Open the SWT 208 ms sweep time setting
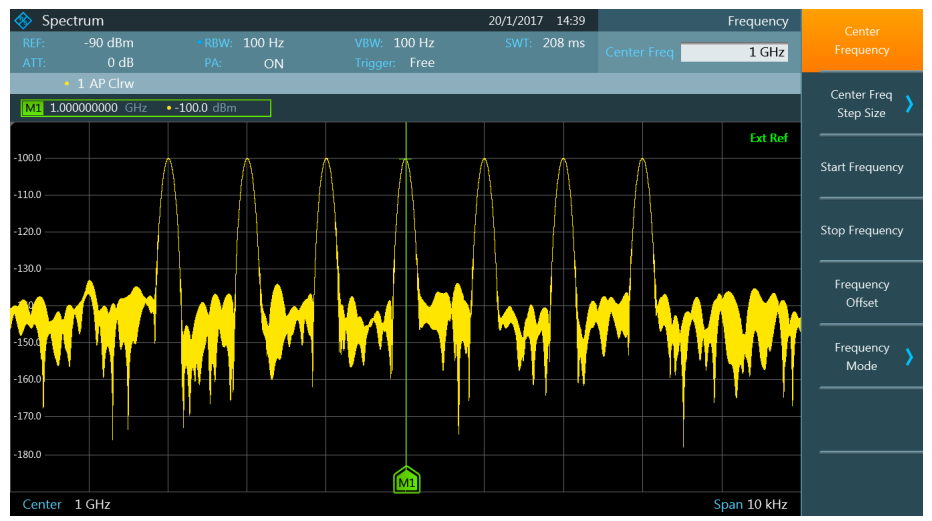 pos(565,43)
